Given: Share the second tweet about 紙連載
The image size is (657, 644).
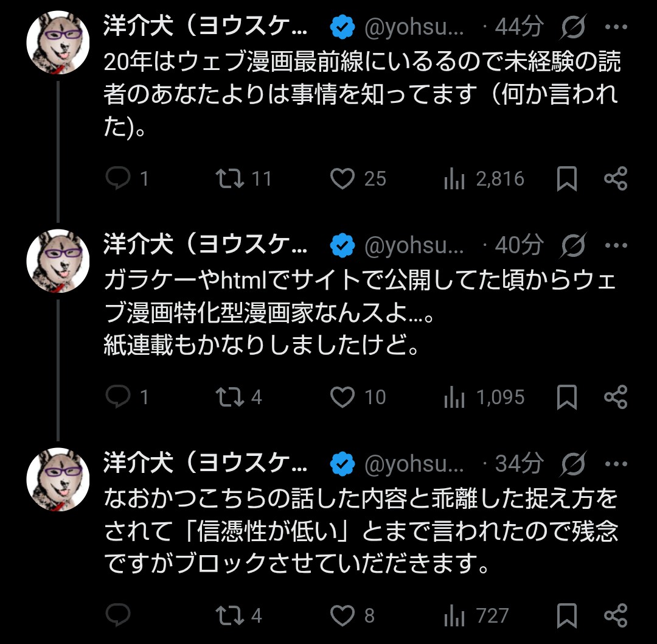Looking at the screenshot, I should point(615,397).
